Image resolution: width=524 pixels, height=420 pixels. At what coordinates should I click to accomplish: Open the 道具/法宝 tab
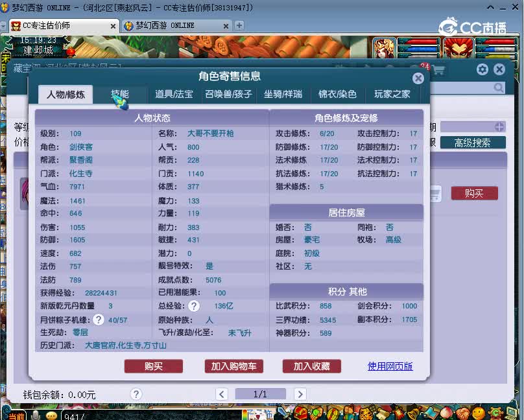pyautogui.click(x=174, y=94)
